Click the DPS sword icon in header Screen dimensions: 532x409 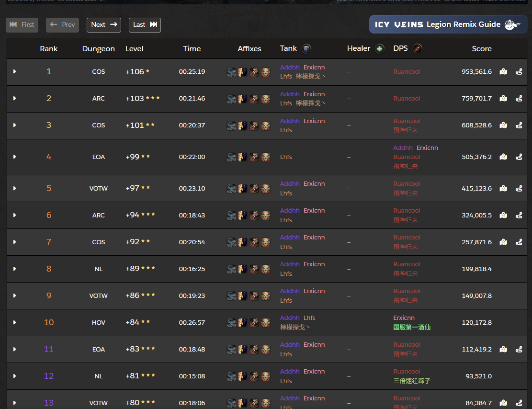pyautogui.click(x=418, y=49)
